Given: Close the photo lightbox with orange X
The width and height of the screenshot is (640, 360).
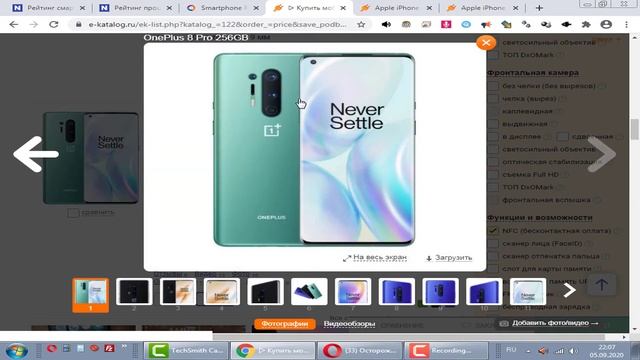Looking at the screenshot, I should pos(486,42).
